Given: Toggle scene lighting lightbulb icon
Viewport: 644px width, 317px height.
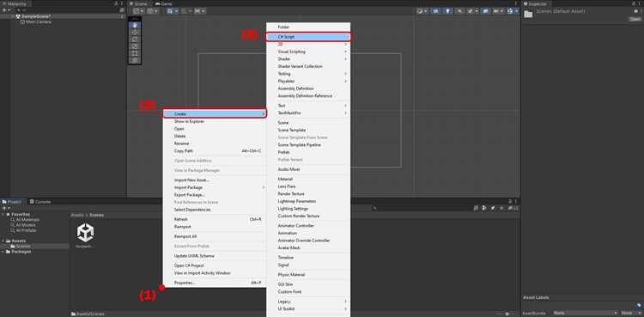Looking at the screenshot, I should (x=447, y=11).
